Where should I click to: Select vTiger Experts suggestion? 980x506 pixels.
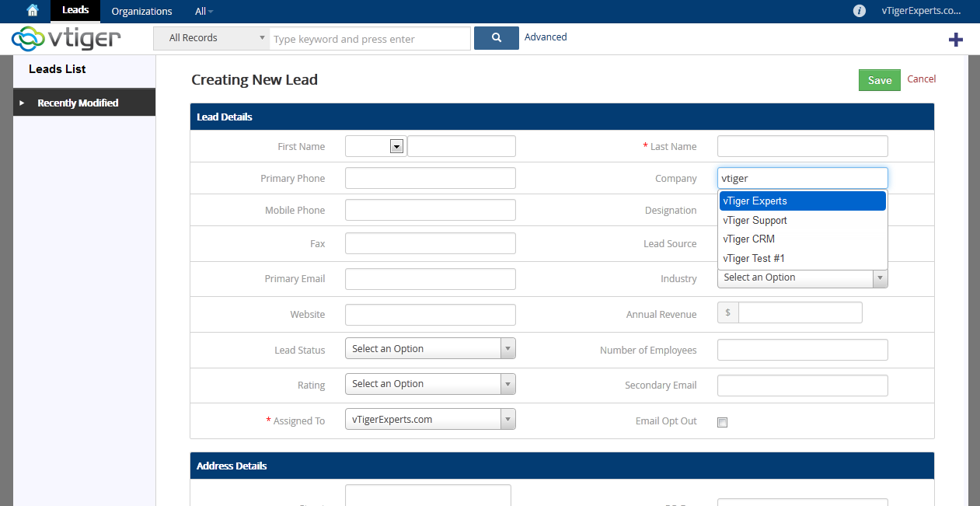pyautogui.click(x=802, y=201)
